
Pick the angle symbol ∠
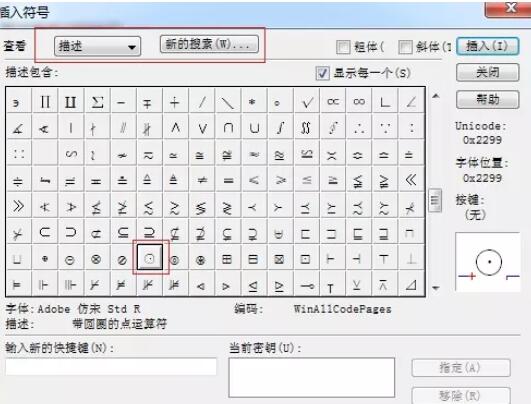click(x=411, y=101)
